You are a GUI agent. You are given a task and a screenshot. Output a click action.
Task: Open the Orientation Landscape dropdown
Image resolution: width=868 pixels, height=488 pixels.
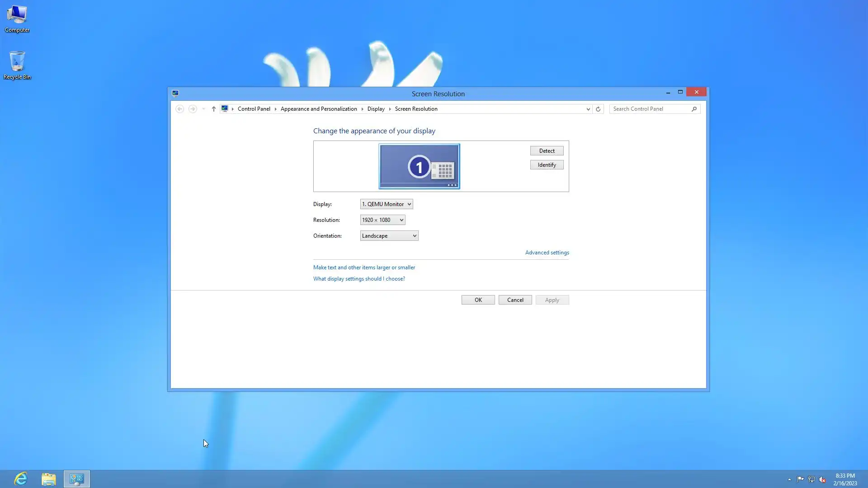(x=389, y=236)
